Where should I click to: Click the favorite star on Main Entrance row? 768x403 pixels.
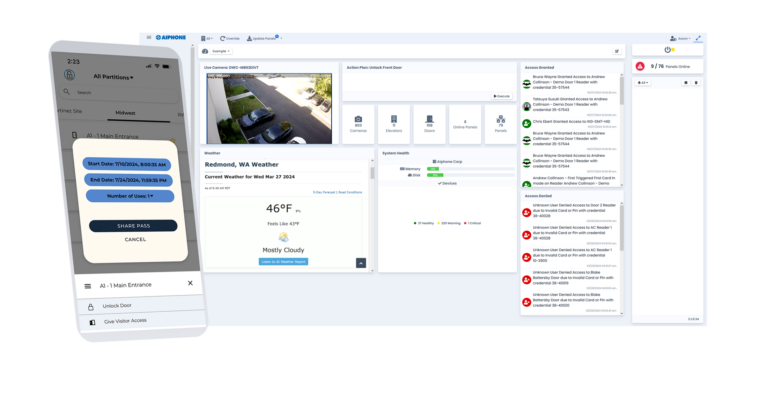[173, 140]
